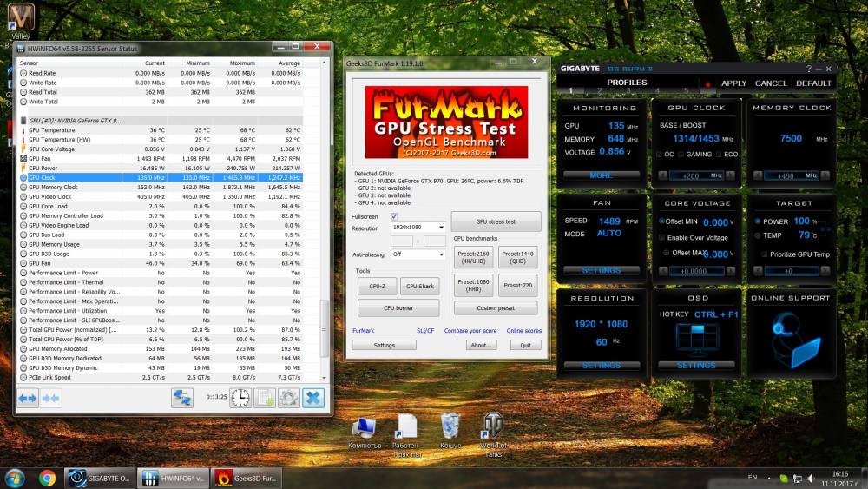The image size is (868, 489).
Task: Check Prioritize GPU Temp box
Action: pos(765,254)
